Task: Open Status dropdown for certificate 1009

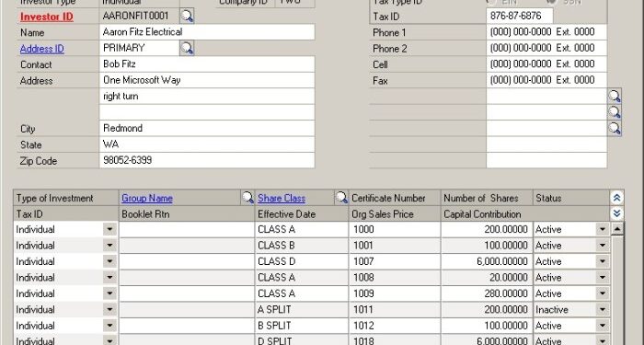Action: coord(603,293)
